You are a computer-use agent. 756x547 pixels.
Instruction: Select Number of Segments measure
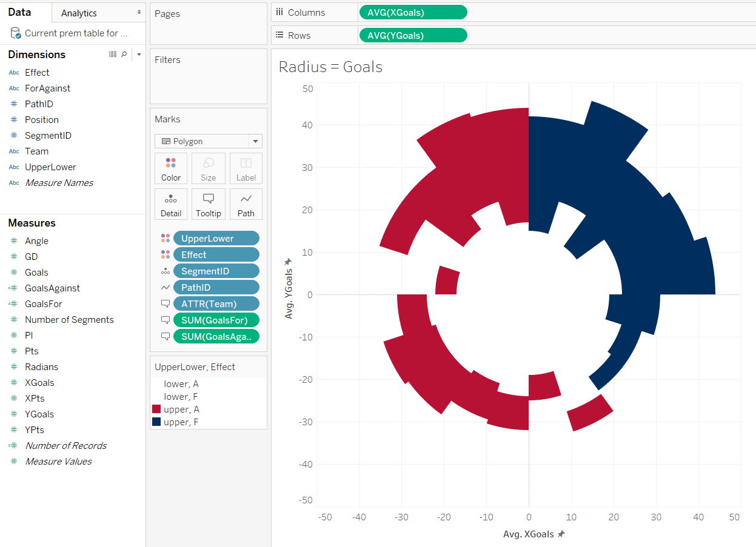69,319
